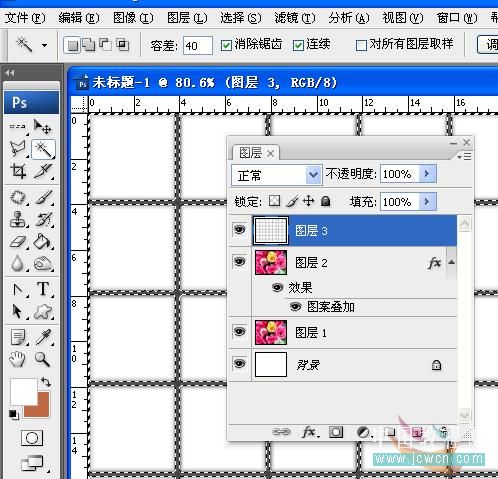This screenshot has height=479, width=498.
Task: Toggle 效果 visibility eye
Action: [278, 287]
